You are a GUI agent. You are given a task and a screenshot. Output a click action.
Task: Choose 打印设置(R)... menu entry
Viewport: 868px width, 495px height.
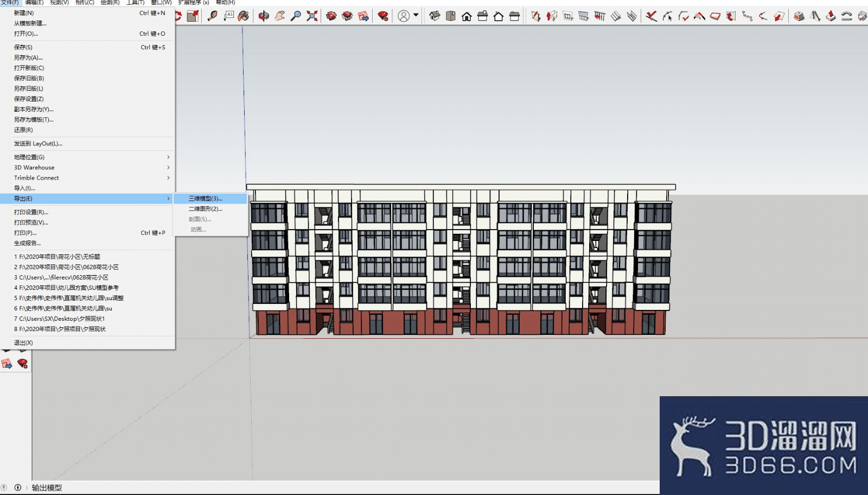pyautogui.click(x=87, y=212)
